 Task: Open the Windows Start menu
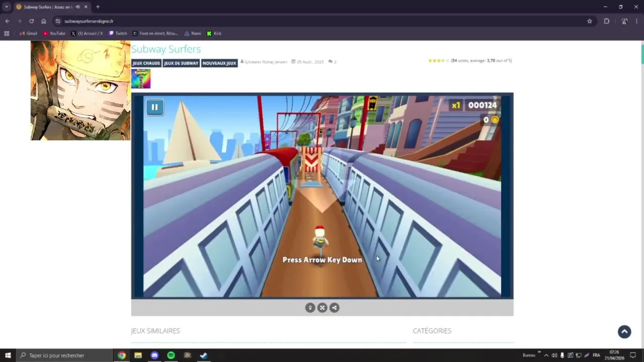(x=8, y=355)
